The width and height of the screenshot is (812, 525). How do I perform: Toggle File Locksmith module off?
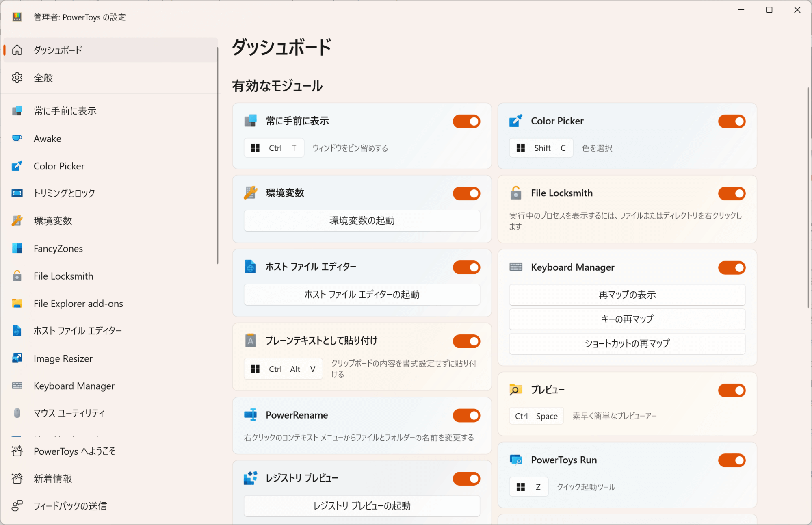pos(733,193)
